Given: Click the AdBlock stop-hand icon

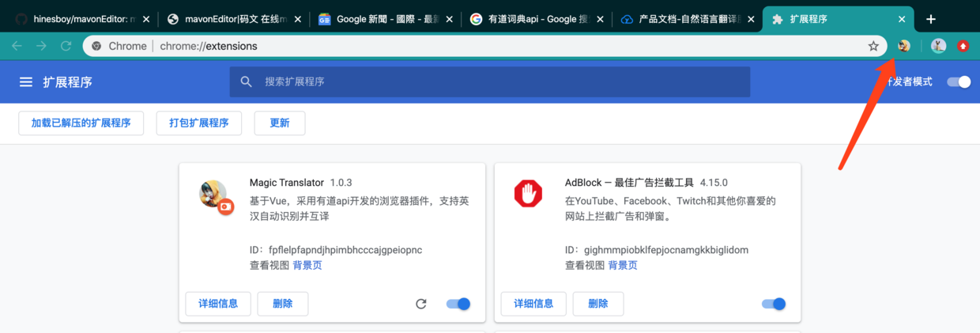Looking at the screenshot, I should pos(529,194).
